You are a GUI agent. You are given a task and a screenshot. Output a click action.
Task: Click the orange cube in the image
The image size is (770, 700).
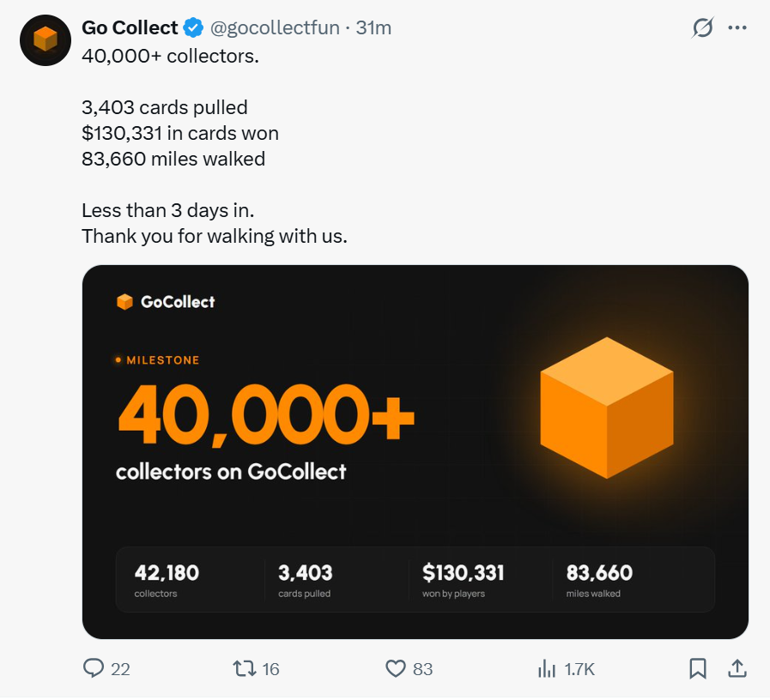click(607, 408)
